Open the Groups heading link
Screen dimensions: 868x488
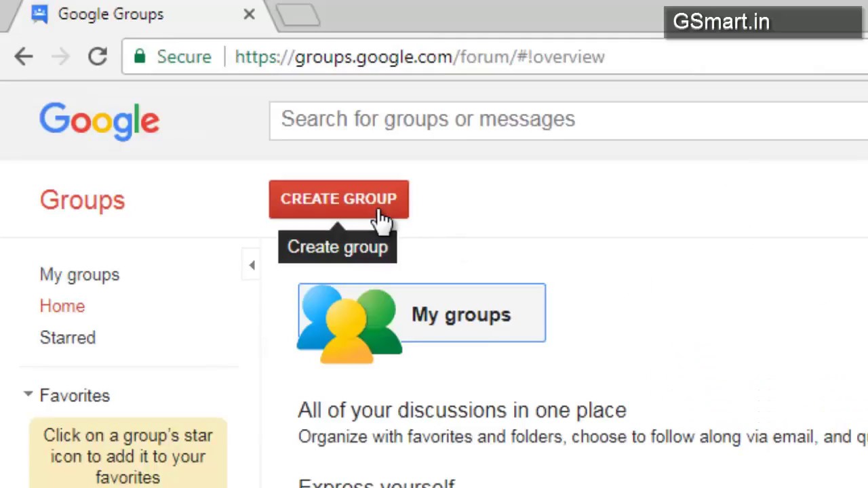[82, 200]
